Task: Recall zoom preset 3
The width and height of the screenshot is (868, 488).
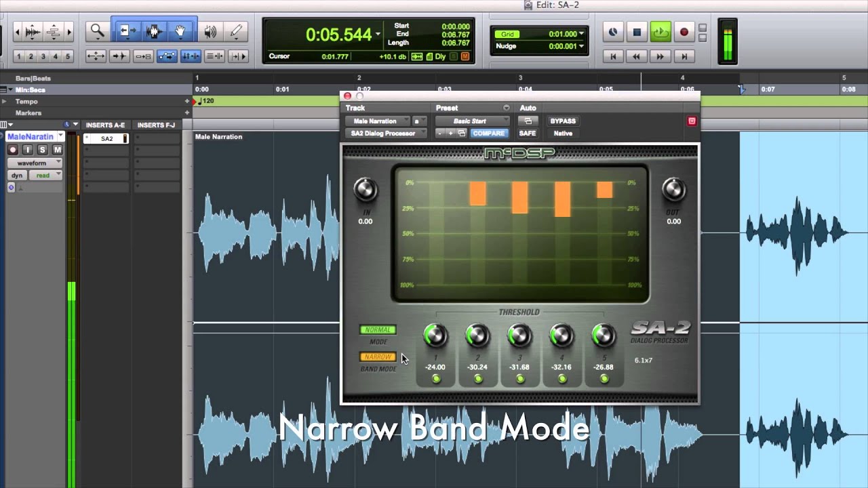Action: click(43, 56)
